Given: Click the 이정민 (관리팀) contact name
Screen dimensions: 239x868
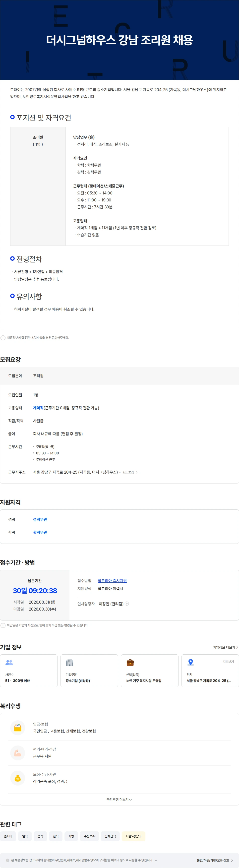Looking at the screenshot, I should click(111, 604).
